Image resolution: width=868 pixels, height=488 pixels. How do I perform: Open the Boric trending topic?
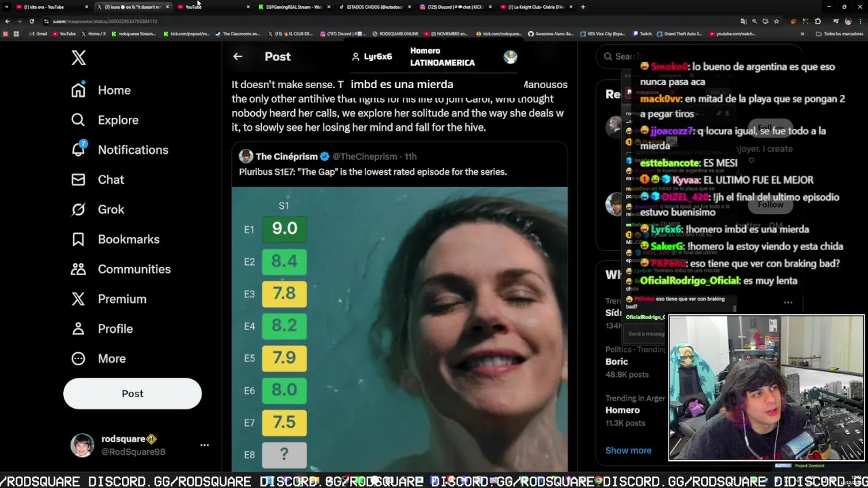pyautogui.click(x=616, y=362)
